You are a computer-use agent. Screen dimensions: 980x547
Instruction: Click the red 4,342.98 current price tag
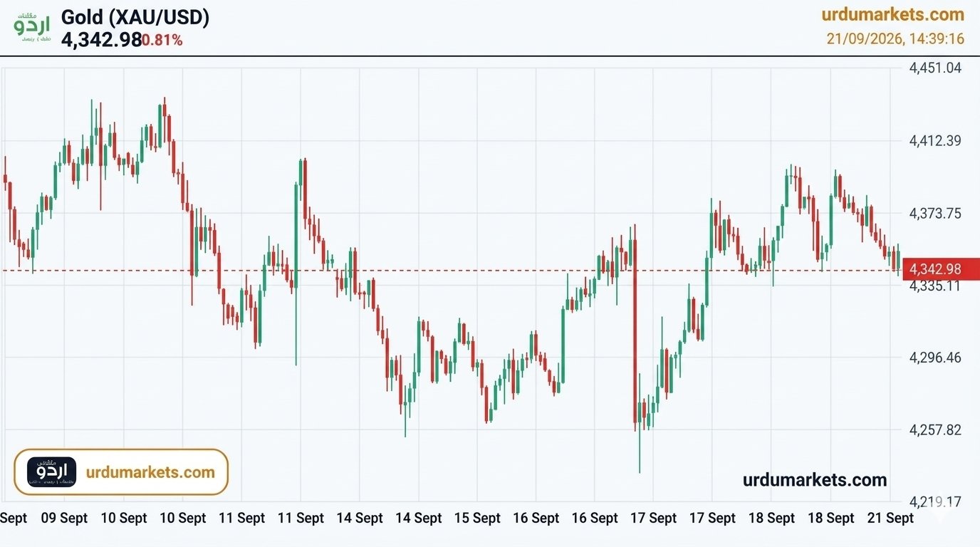(x=941, y=269)
